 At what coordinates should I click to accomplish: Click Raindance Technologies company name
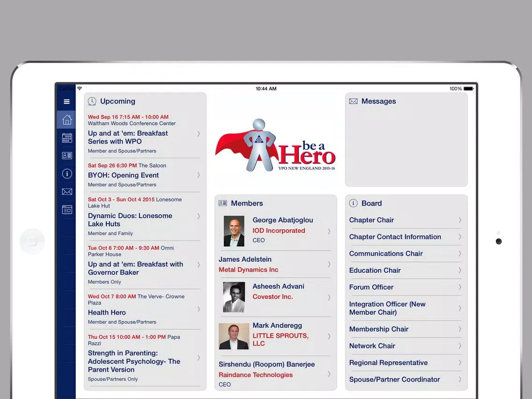click(x=256, y=375)
